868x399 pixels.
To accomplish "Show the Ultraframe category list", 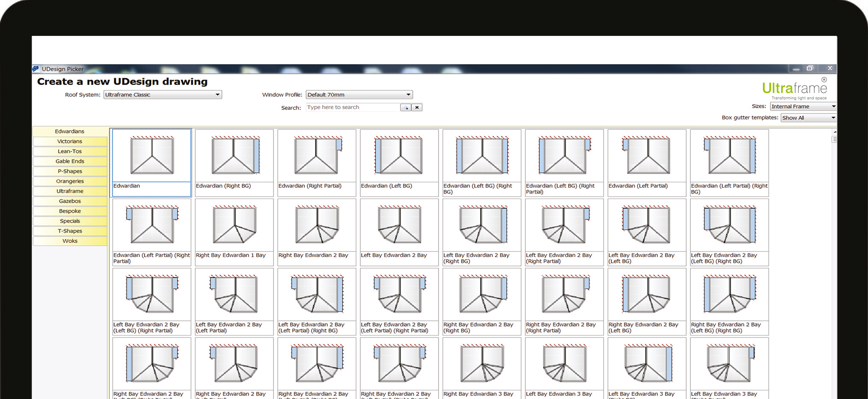I will pyautogui.click(x=70, y=191).
